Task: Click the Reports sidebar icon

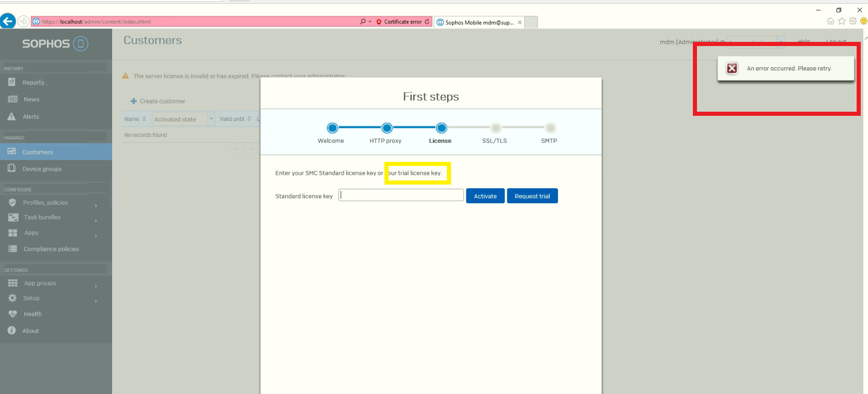Action: pyautogui.click(x=12, y=82)
